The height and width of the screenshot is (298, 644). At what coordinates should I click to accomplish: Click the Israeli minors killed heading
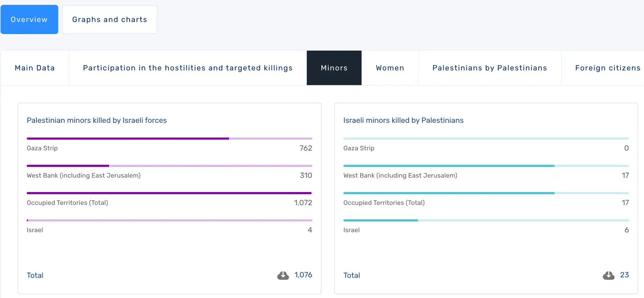(x=403, y=120)
